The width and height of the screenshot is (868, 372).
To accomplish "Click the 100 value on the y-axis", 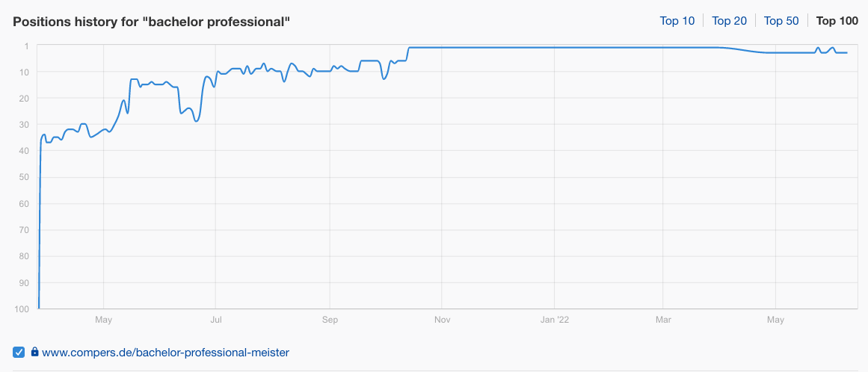I will point(22,309).
